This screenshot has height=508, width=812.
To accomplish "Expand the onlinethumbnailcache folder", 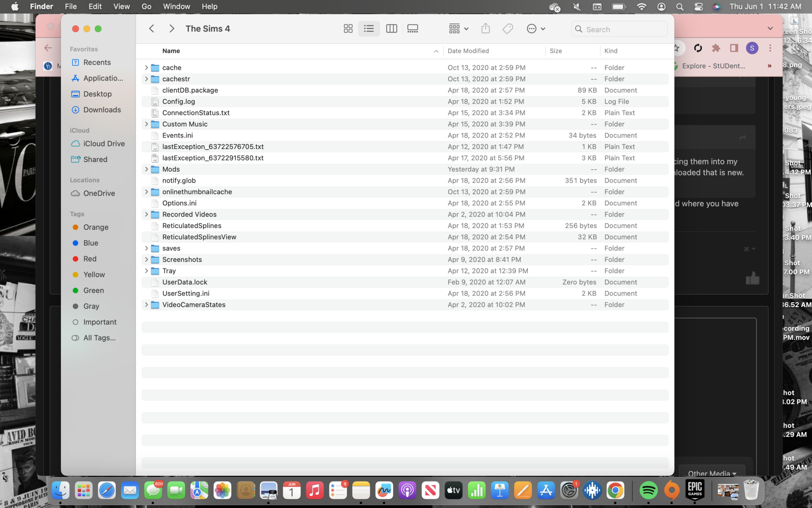I will pyautogui.click(x=146, y=192).
